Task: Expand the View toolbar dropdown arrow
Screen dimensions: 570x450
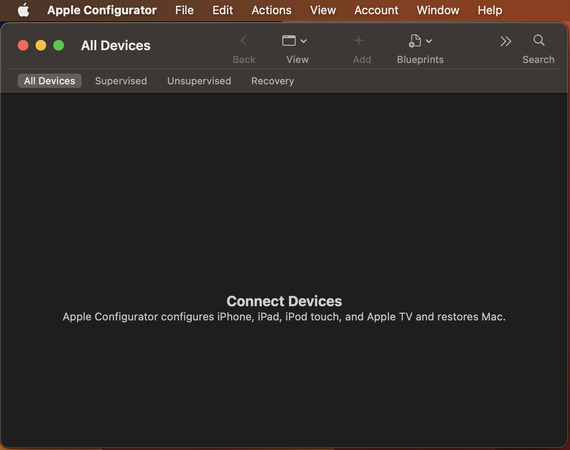Action: (304, 41)
